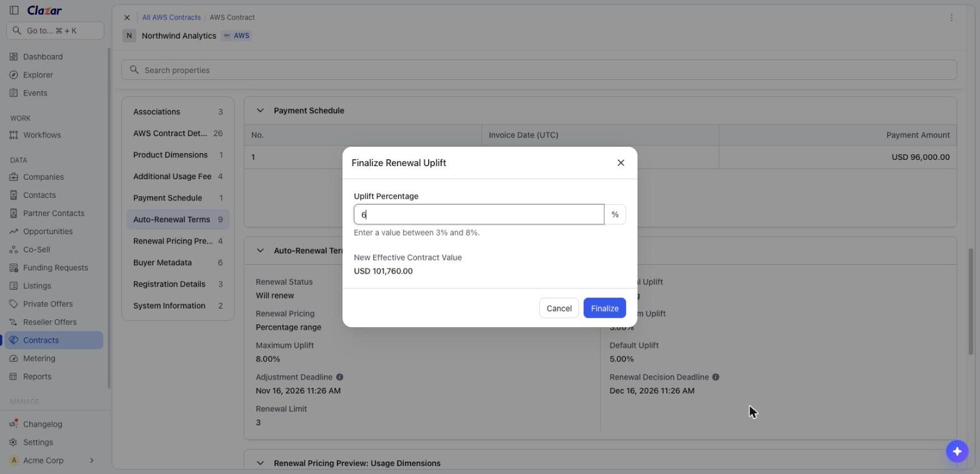
Task: Open Reseller Offers in the sidebar
Action: [54, 322]
